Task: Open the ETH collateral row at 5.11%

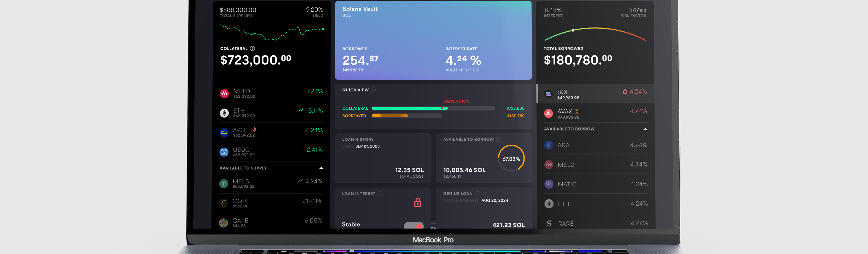Action: [271, 113]
